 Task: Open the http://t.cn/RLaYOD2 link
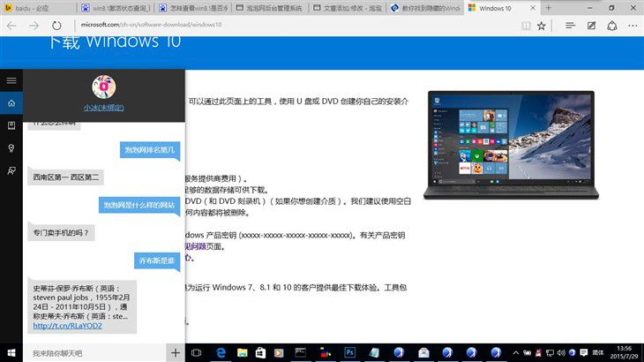[x=67, y=326]
